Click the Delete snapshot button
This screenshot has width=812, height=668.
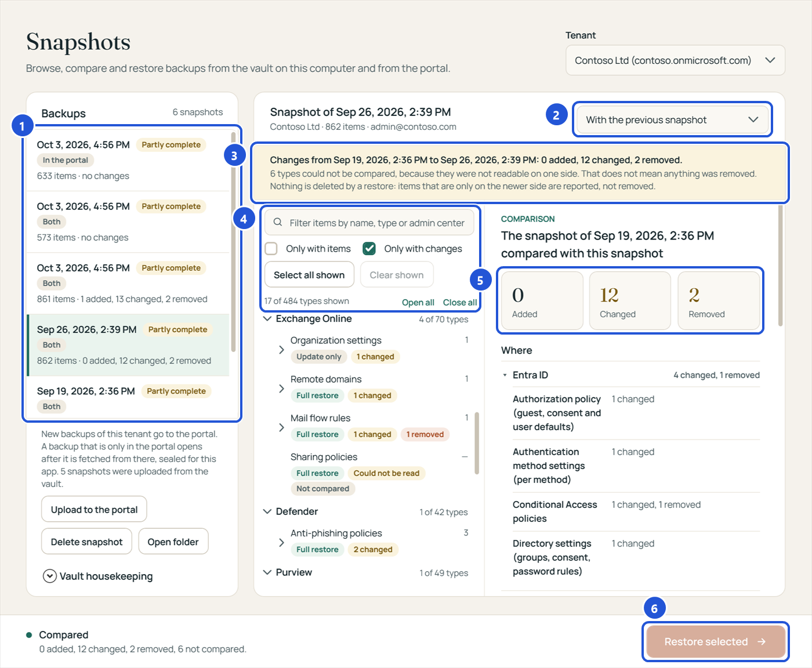click(86, 541)
